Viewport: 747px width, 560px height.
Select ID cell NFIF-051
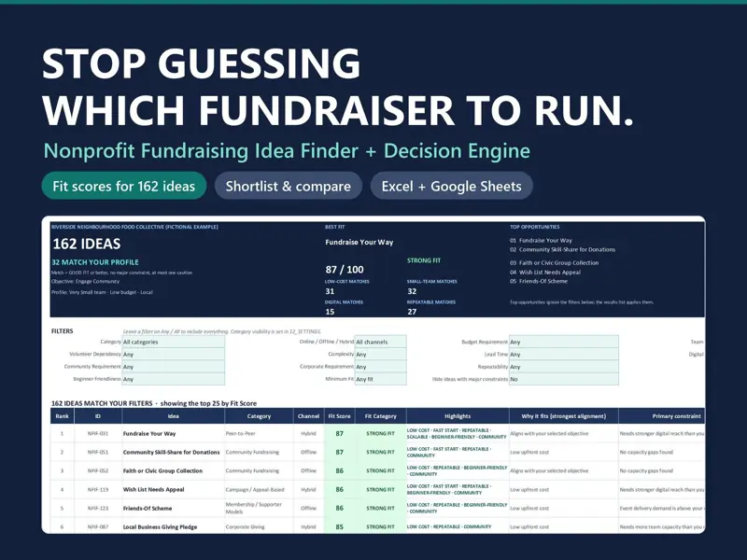pyautogui.click(x=98, y=452)
